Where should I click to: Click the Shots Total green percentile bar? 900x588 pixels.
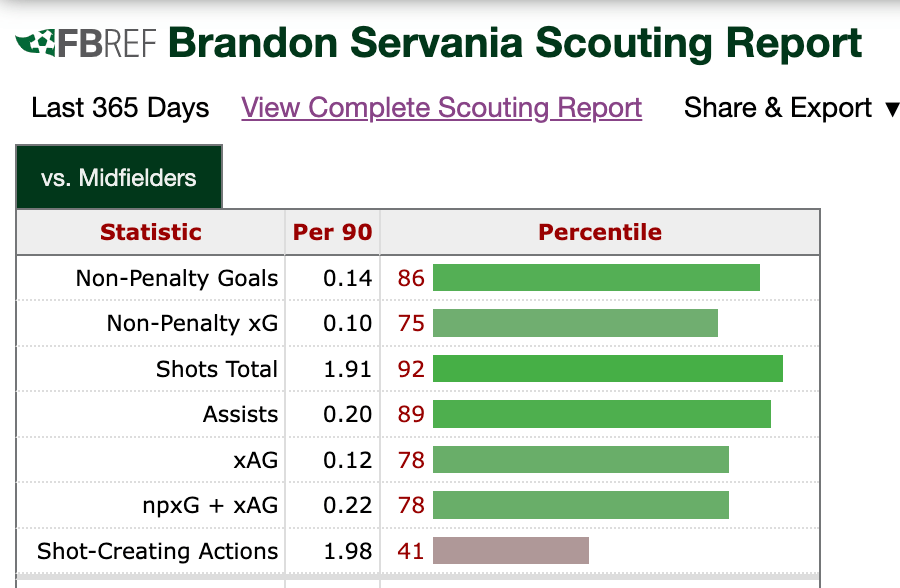click(607, 369)
